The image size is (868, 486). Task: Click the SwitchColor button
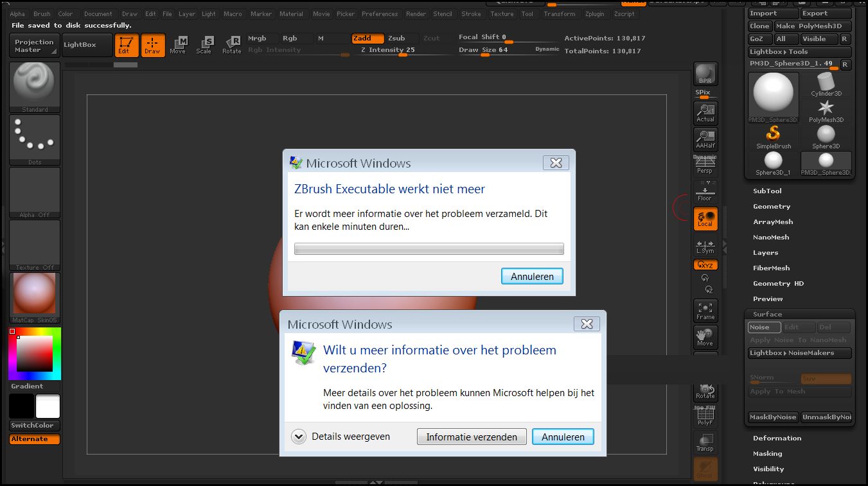pos(35,426)
